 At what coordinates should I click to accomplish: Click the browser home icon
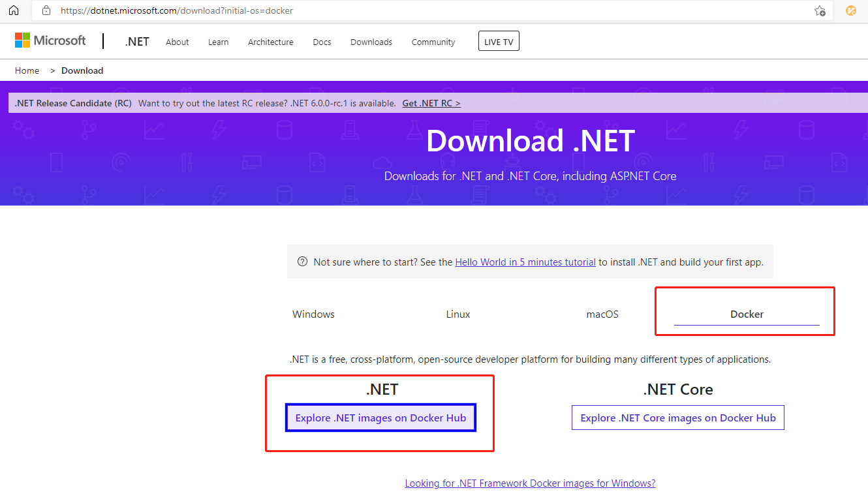pos(13,10)
